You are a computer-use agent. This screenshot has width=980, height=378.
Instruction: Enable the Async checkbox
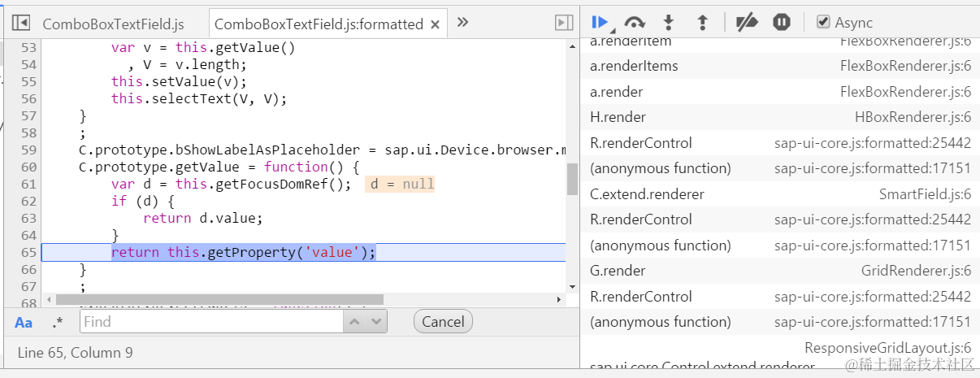[823, 23]
